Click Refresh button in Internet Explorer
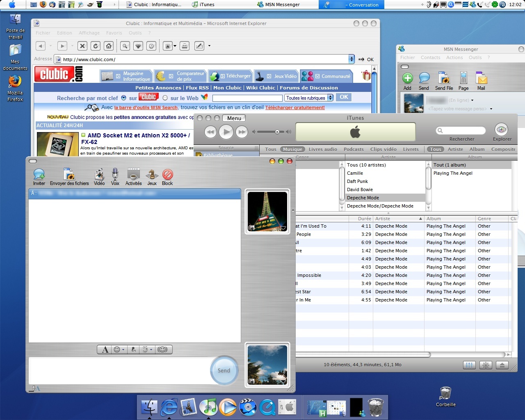 [x=96, y=46]
